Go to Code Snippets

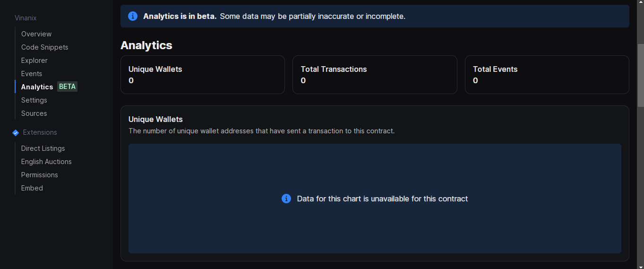pos(45,47)
